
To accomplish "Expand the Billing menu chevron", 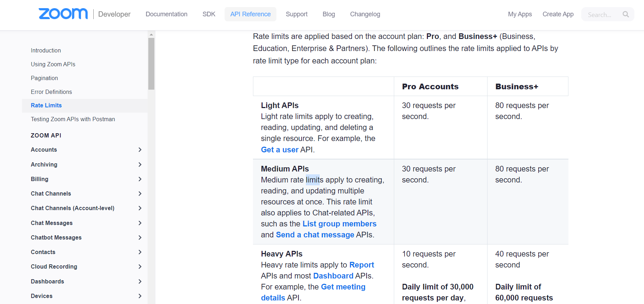I will pos(140,179).
